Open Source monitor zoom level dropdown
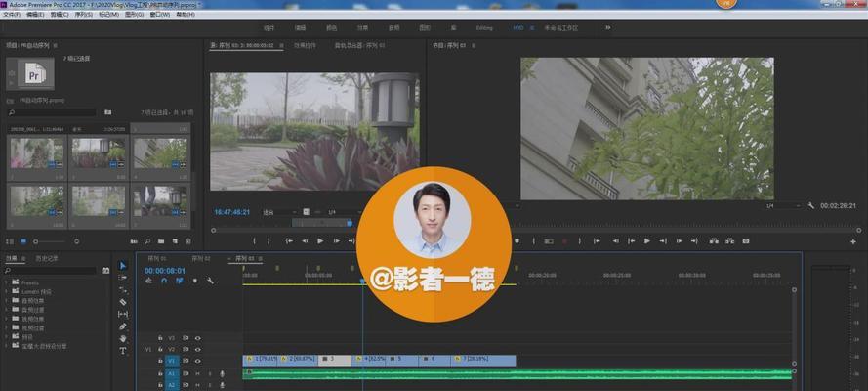Image resolution: width=868 pixels, height=391 pixels. coord(279,212)
